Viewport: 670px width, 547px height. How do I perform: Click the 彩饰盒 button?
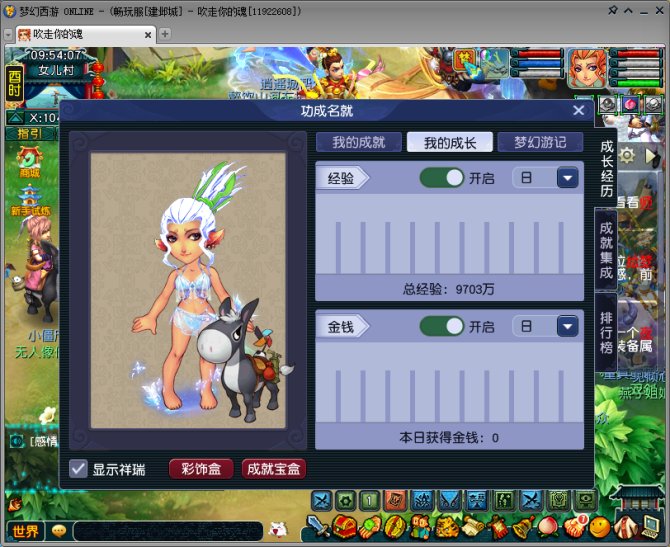tap(201, 469)
